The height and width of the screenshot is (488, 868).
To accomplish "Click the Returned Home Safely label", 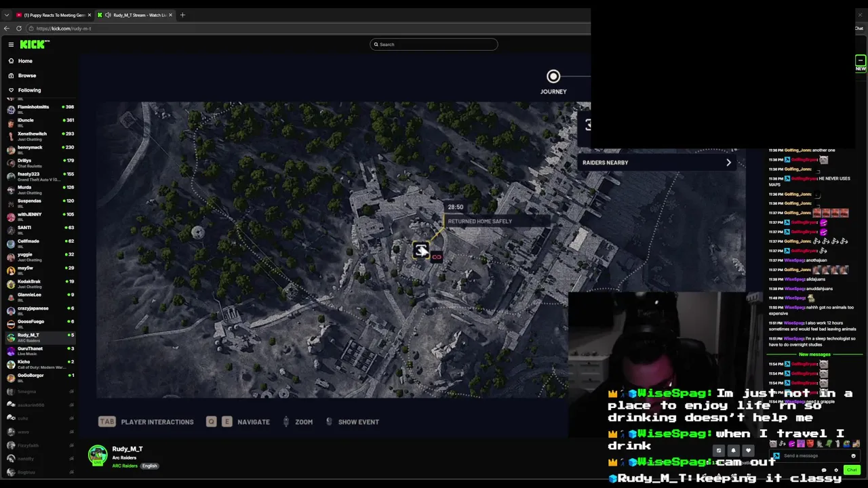I will click(x=479, y=222).
